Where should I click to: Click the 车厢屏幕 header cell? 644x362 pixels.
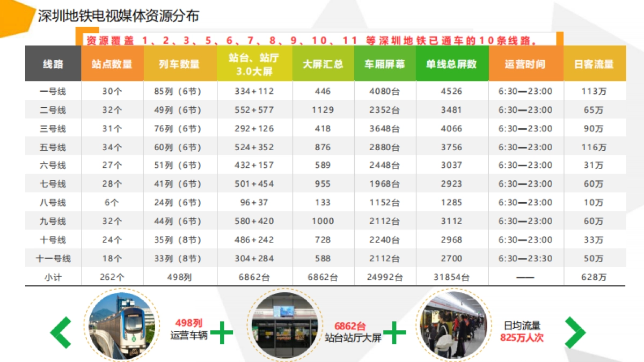[384, 64]
